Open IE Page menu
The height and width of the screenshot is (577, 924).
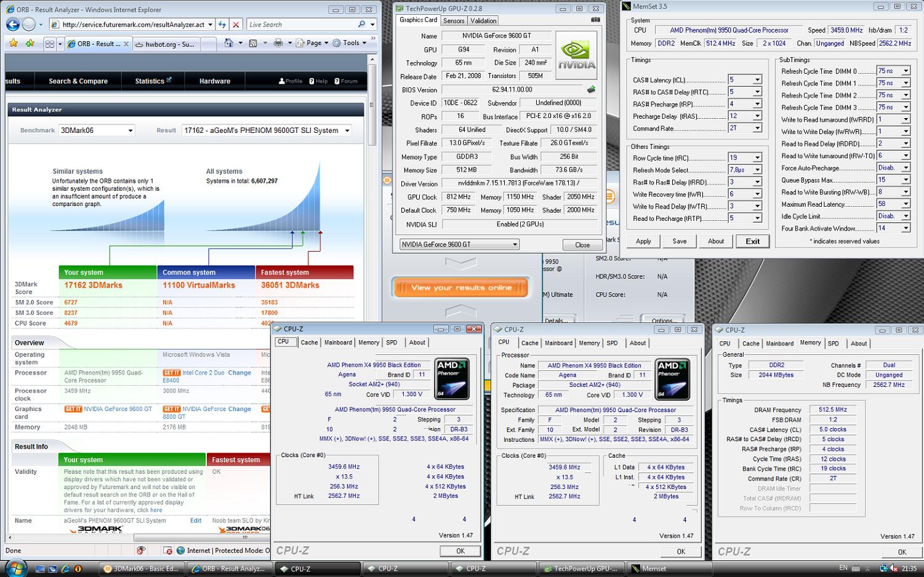[313, 43]
